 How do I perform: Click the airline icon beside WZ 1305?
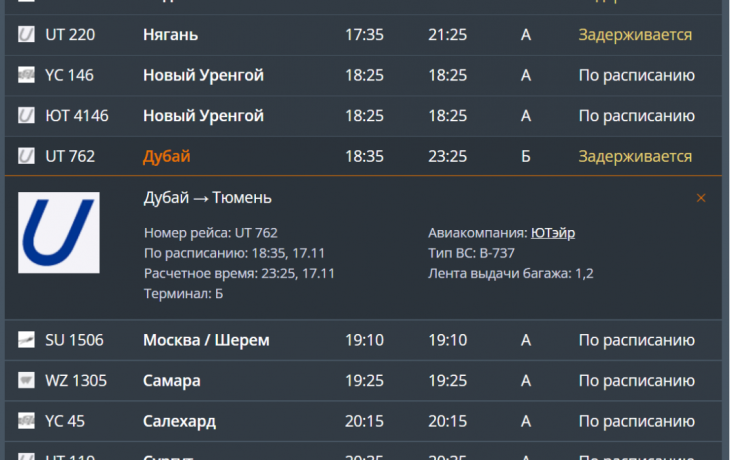pos(27,381)
